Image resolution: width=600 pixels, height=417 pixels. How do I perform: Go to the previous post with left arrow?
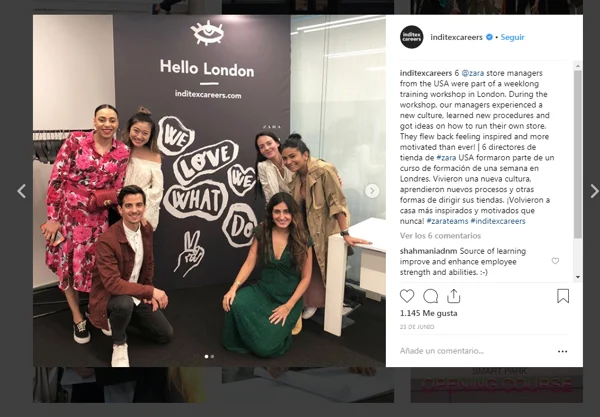point(21,191)
